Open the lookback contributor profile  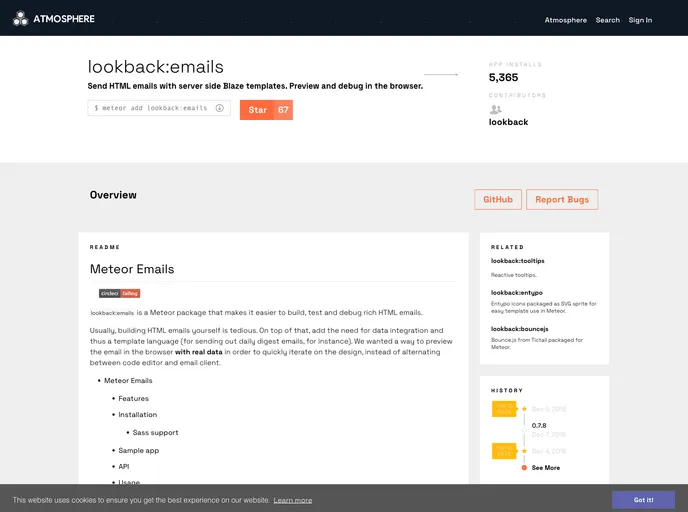[x=508, y=122]
